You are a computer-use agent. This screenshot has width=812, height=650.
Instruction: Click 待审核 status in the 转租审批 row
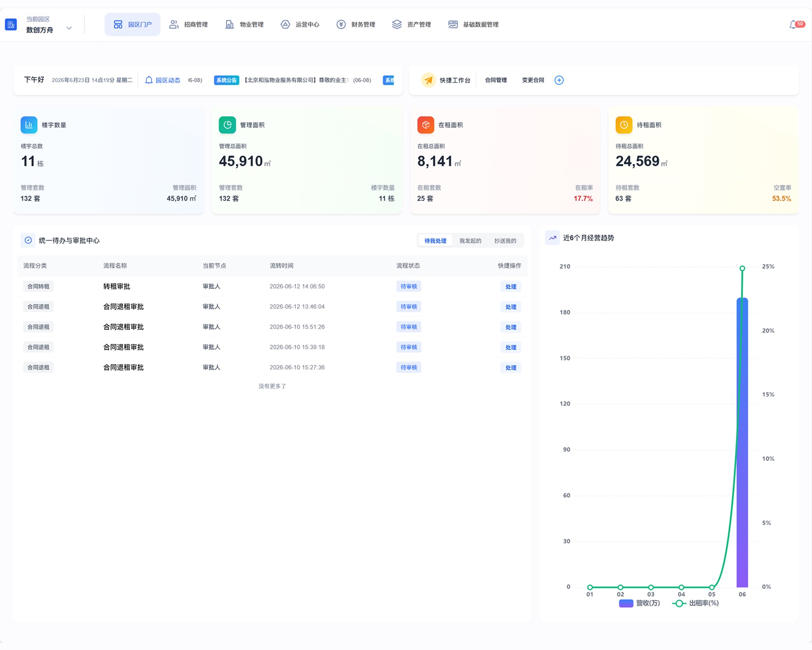(x=409, y=286)
